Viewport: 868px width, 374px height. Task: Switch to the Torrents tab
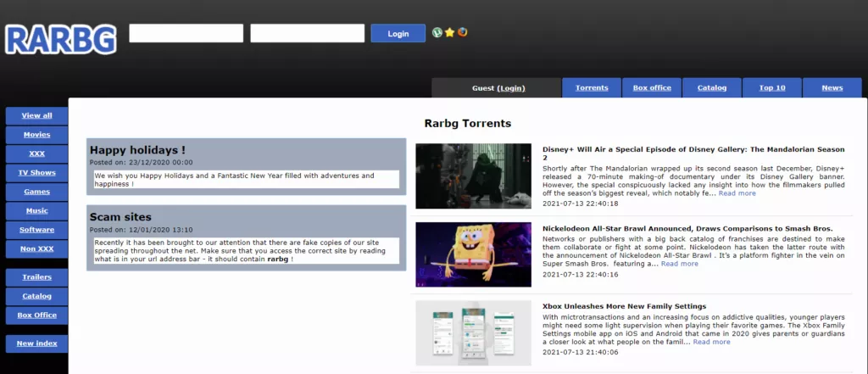592,87
